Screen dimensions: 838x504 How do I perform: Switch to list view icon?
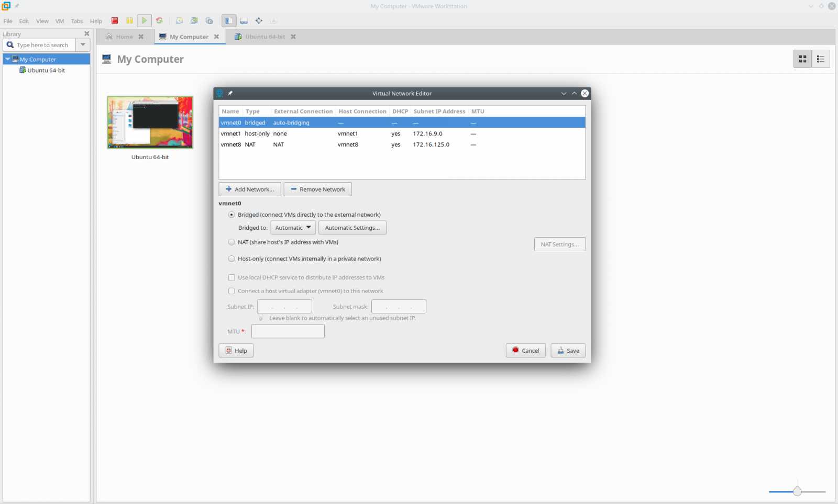[821, 59]
